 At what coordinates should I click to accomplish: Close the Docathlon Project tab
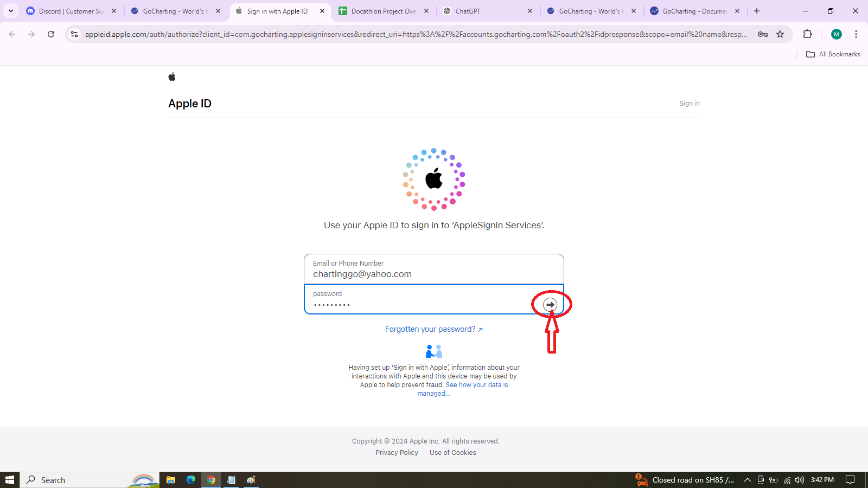[x=426, y=11]
